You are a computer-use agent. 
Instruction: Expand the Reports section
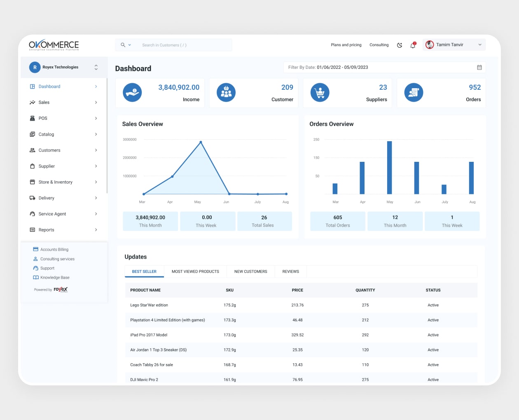click(96, 230)
